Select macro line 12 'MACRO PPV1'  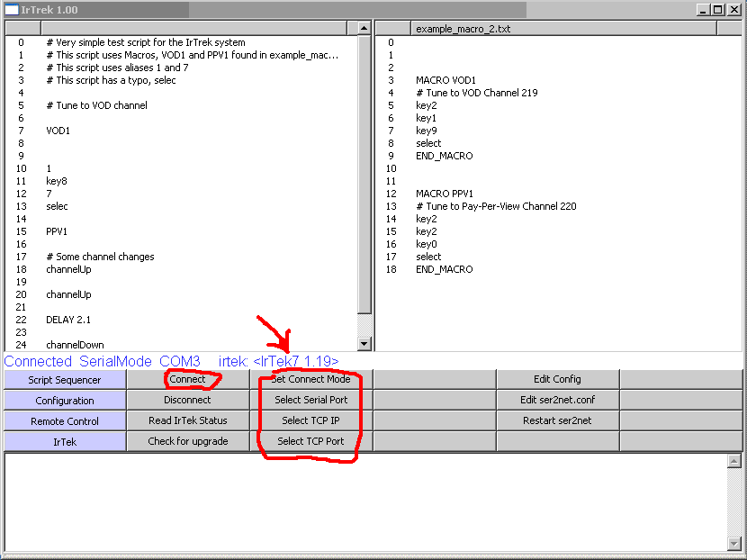coord(445,194)
